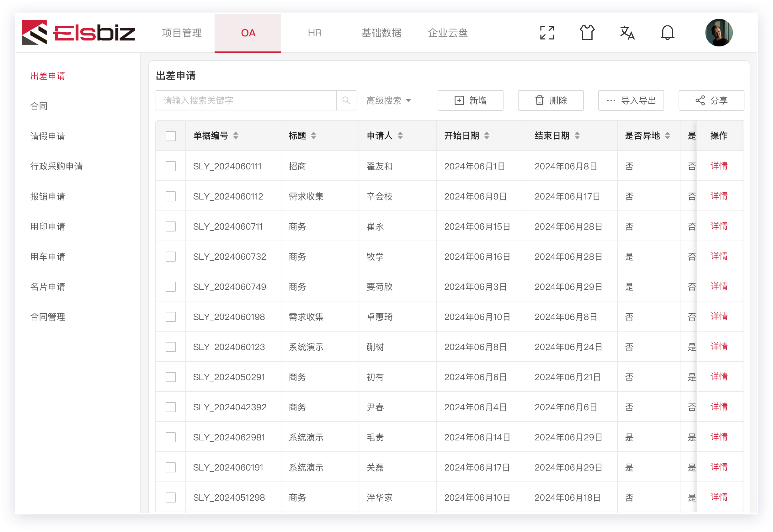Open the 基础数据 tab
The width and height of the screenshot is (773, 532).
pyautogui.click(x=381, y=33)
